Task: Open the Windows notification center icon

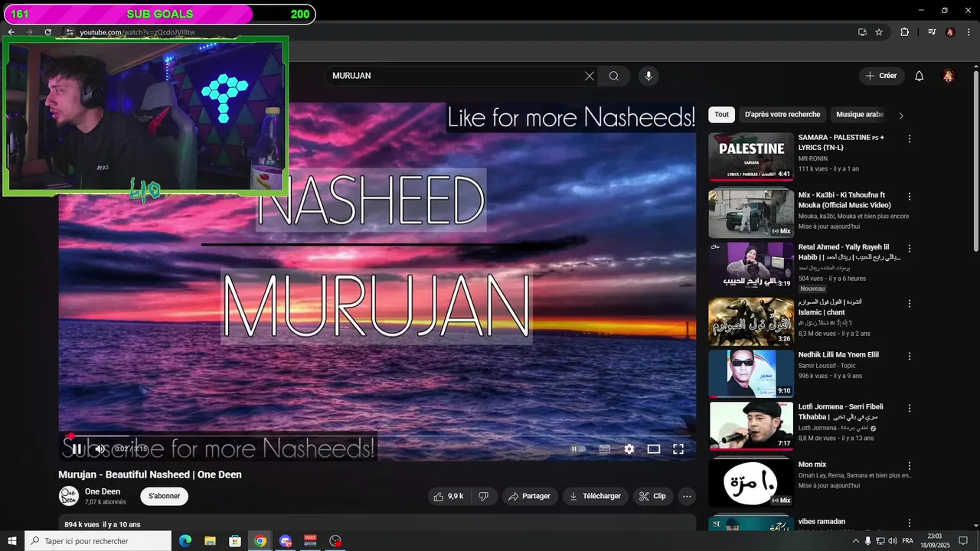Action: pyautogui.click(x=963, y=541)
